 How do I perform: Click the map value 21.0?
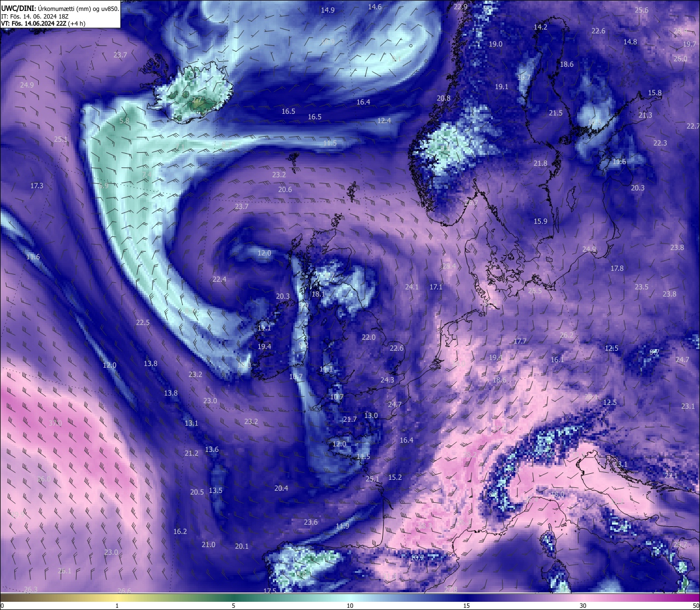pos(208,544)
